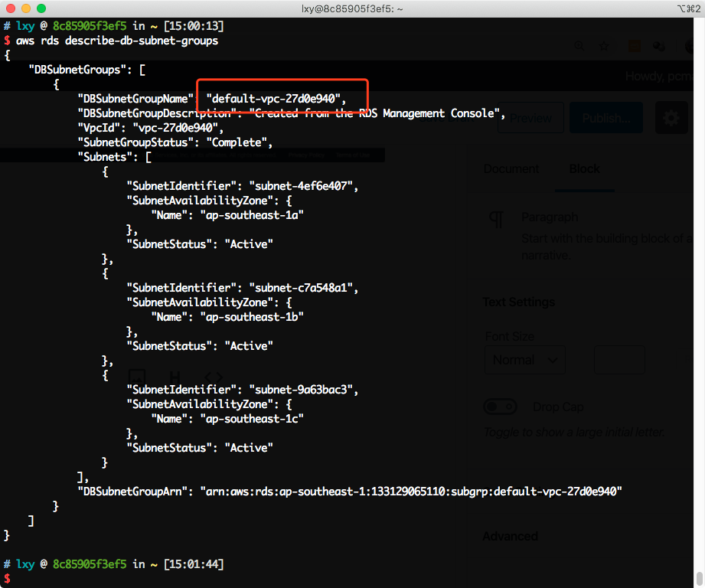Click the Publish… button
The height and width of the screenshot is (588, 705).
coord(606,119)
